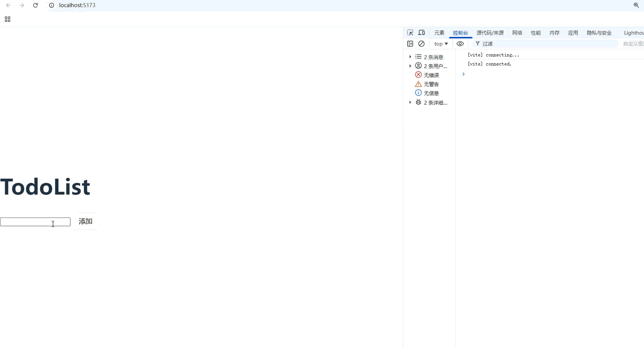
Task: Select the 2 条详细 sidebar row
Action: 429,102
